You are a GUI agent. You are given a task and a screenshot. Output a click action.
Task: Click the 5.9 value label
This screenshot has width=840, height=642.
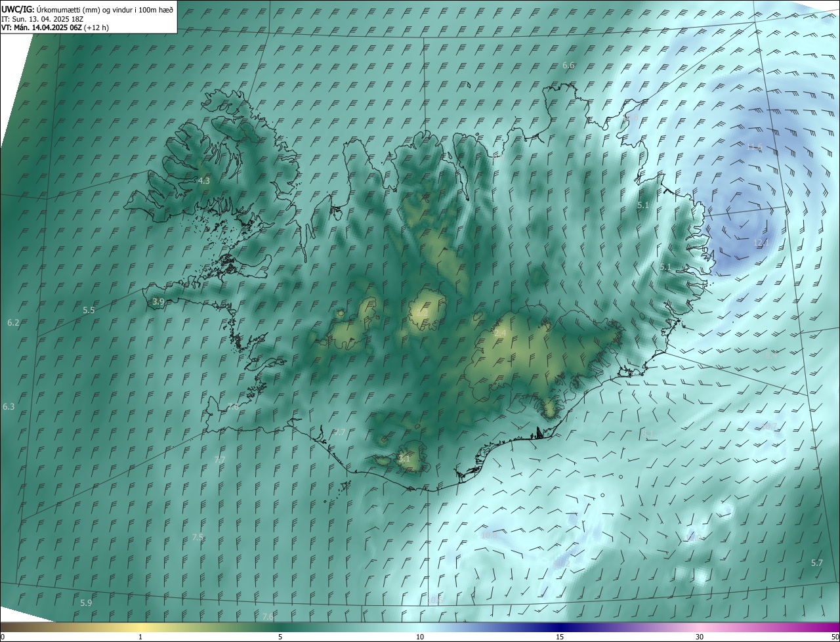[x=86, y=603]
